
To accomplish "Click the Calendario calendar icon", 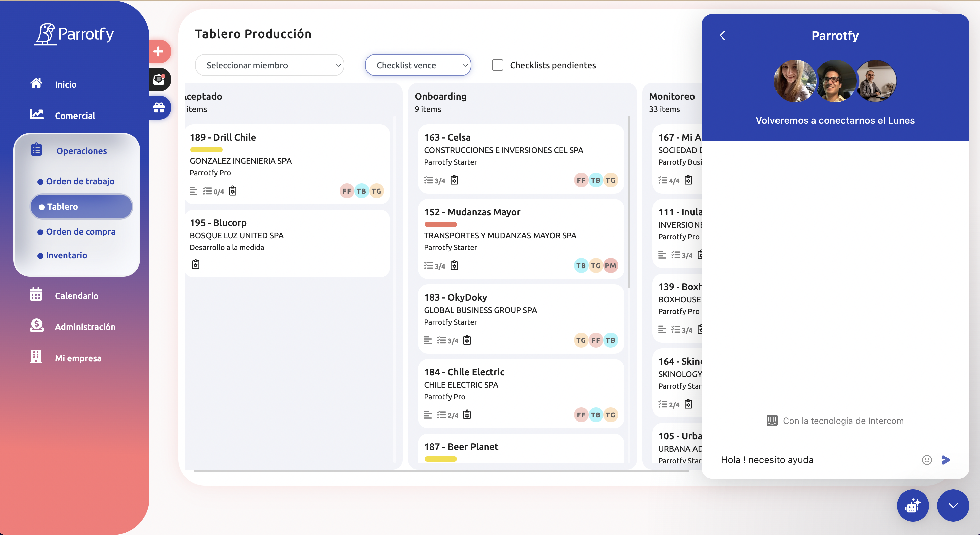I will click(36, 295).
